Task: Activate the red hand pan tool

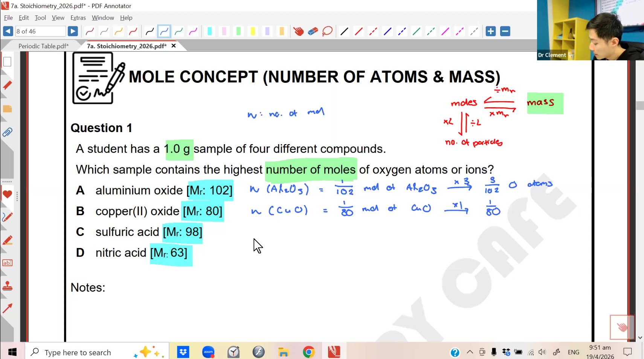Action: click(x=298, y=31)
